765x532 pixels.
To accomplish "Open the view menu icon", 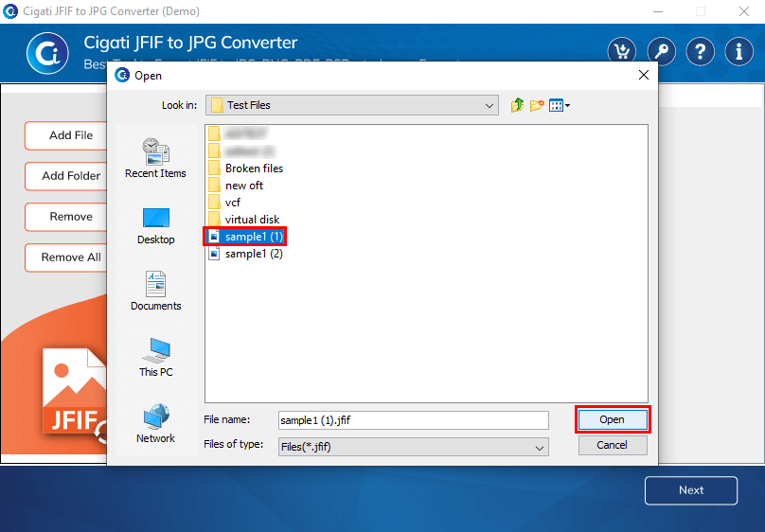I will pyautogui.click(x=560, y=105).
